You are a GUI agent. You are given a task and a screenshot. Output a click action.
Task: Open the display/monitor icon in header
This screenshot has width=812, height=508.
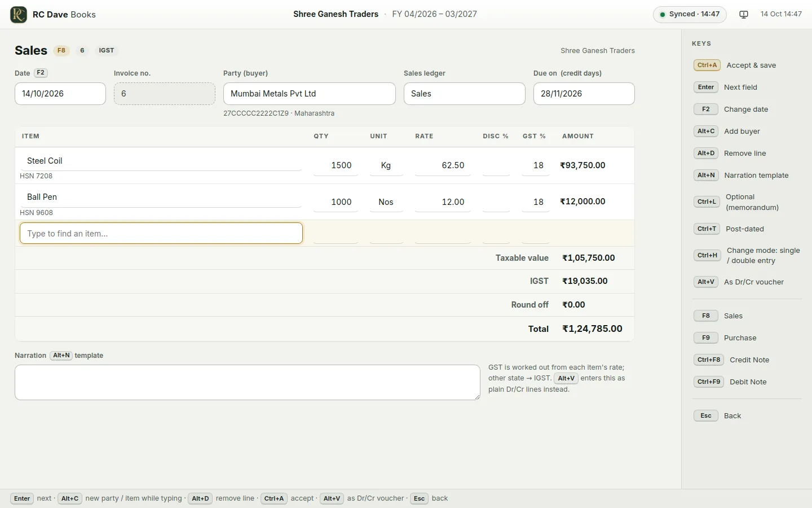(744, 14)
